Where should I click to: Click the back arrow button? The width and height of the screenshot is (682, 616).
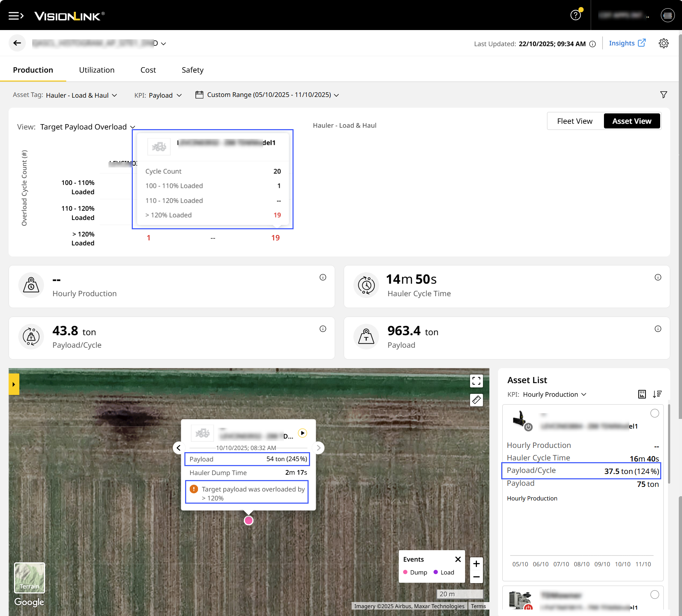click(17, 43)
